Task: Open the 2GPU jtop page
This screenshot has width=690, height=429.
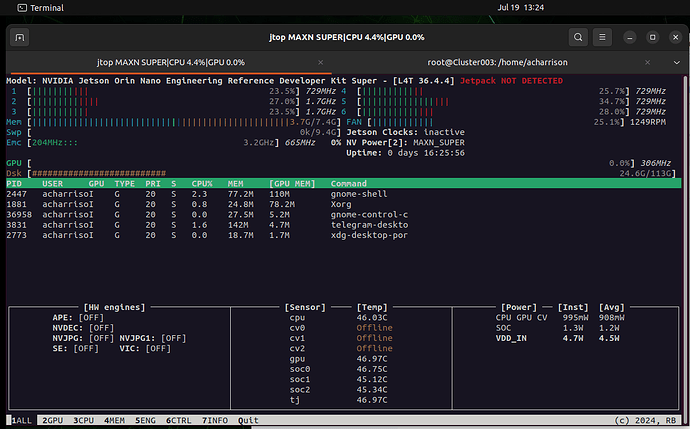Action: (x=53, y=420)
